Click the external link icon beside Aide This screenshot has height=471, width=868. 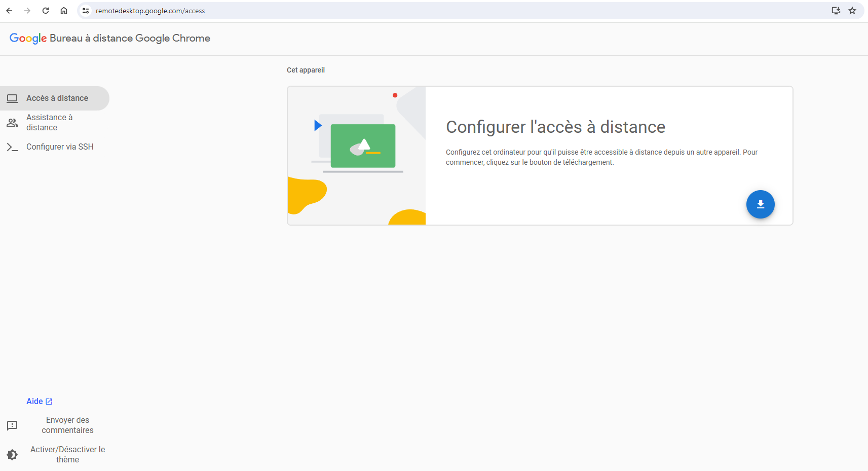tap(49, 402)
